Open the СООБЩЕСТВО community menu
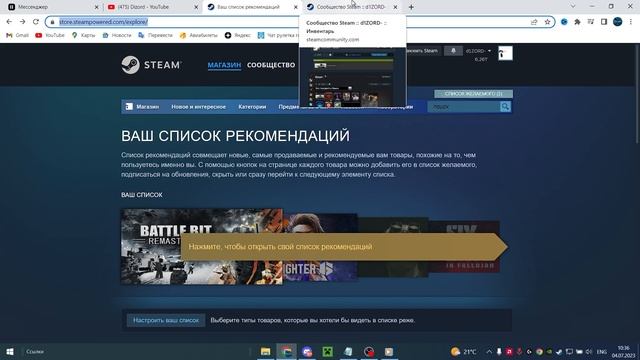640x360 pixels. 271,65
